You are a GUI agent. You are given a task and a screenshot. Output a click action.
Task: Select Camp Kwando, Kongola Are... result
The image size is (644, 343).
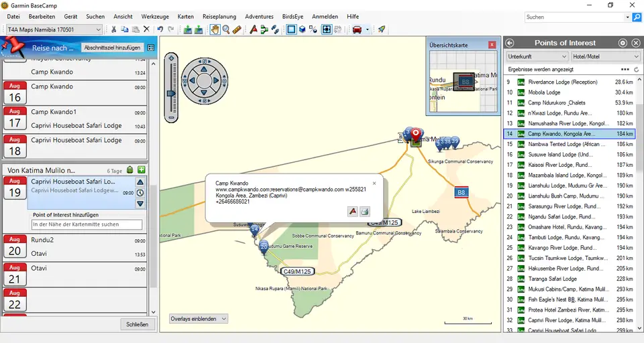570,134
